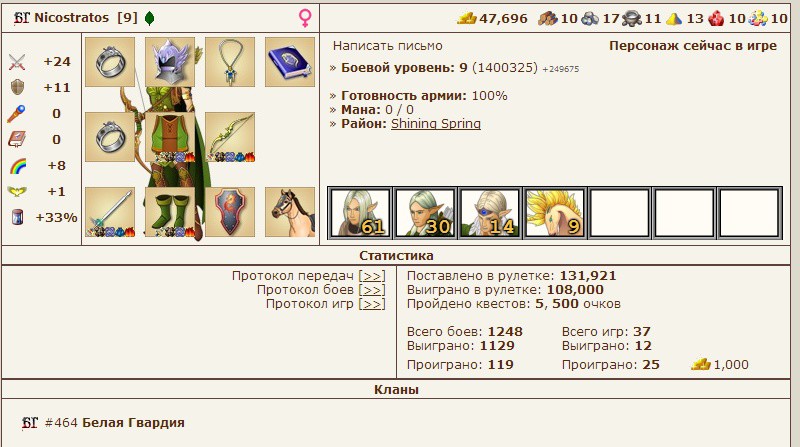Click the sword item in equipment
Viewport: 800px width, 447px height.
(x=110, y=212)
